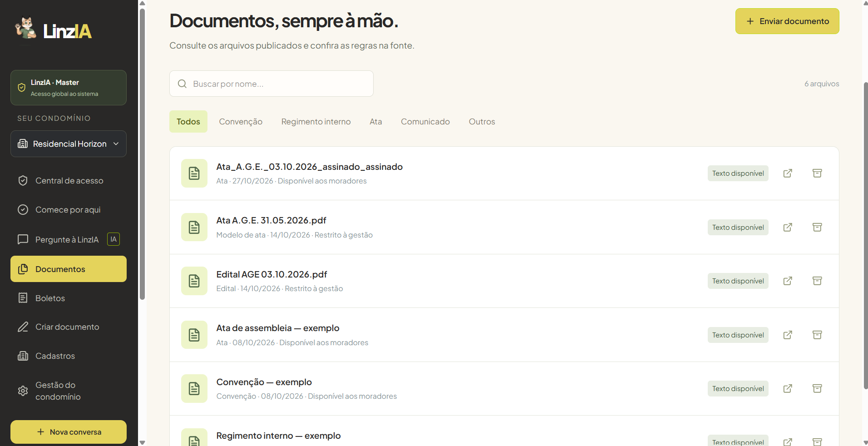The height and width of the screenshot is (446, 868).
Task: Click Texto disponível badge on Edital AGE row
Action: pos(738,281)
